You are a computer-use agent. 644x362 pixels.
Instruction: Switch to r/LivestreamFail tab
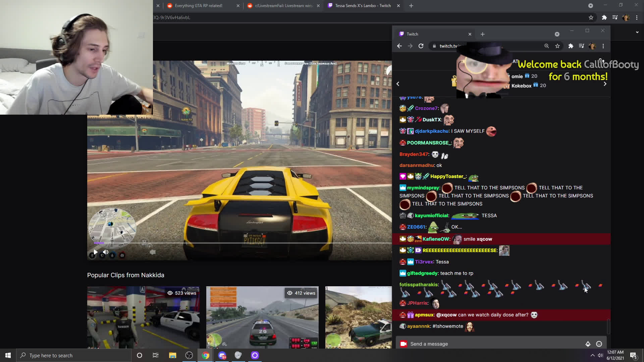283,6
